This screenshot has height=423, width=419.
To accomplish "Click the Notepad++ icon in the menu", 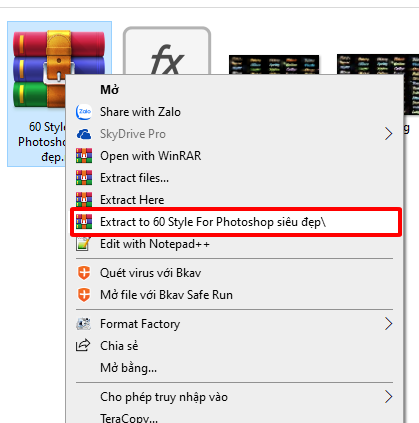I will point(83,244).
